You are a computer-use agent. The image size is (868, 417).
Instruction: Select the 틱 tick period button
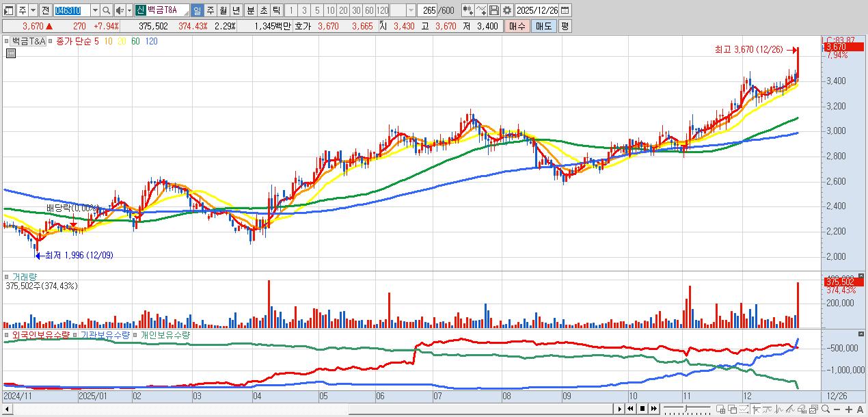[276, 10]
